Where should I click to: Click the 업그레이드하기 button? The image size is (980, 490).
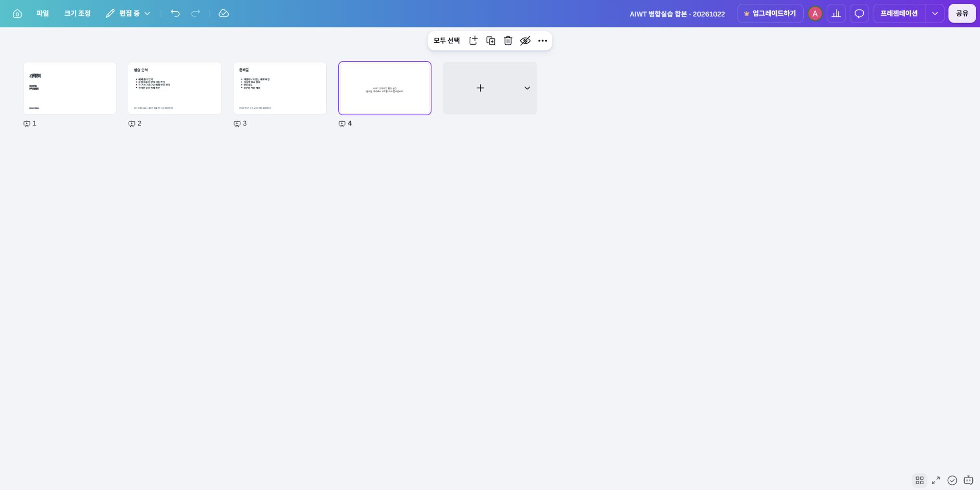pos(770,13)
